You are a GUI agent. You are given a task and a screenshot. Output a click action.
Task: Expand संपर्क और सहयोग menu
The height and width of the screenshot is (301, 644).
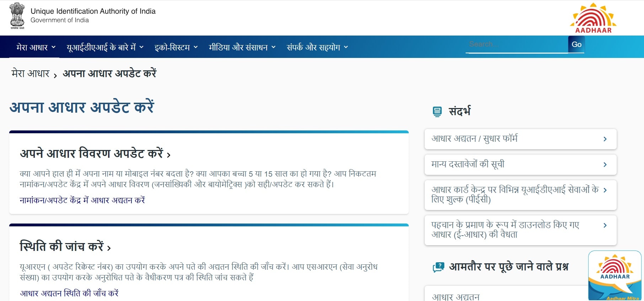[317, 47]
